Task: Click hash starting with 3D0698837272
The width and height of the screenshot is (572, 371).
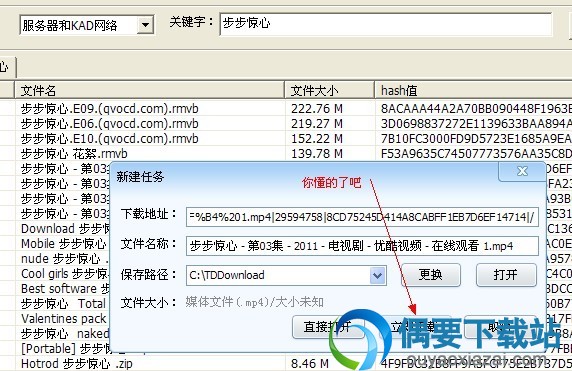Action: (x=476, y=124)
